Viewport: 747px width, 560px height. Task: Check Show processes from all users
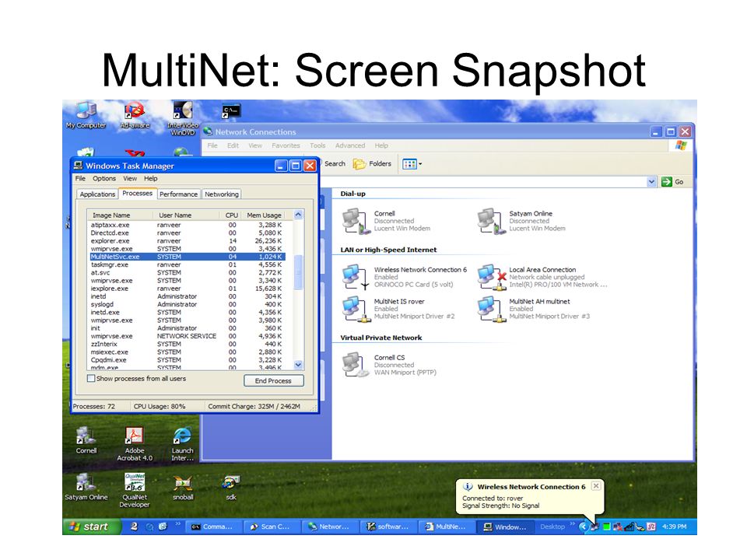click(x=91, y=379)
